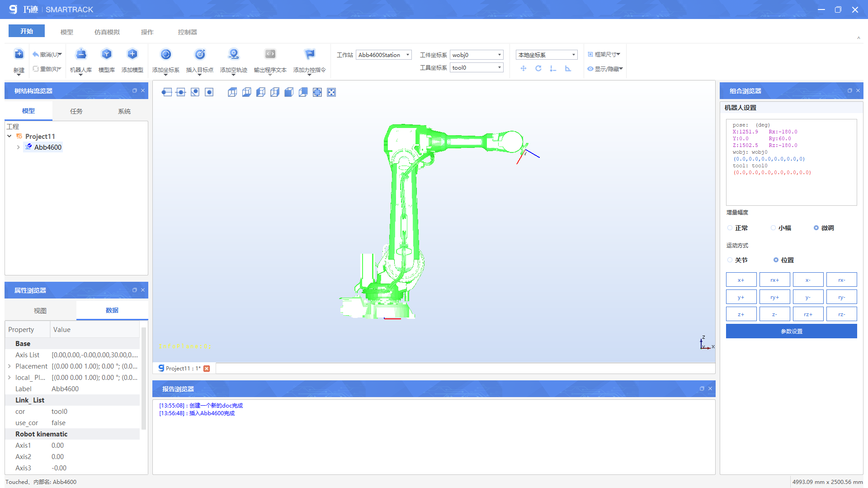The height and width of the screenshot is (488, 868).
Task: Open the 控制器 ribbon tab
Action: pyautogui.click(x=188, y=32)
